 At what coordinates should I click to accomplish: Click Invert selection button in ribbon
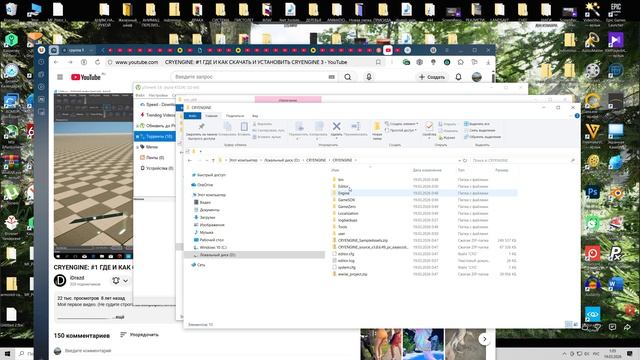click(482, 137)
